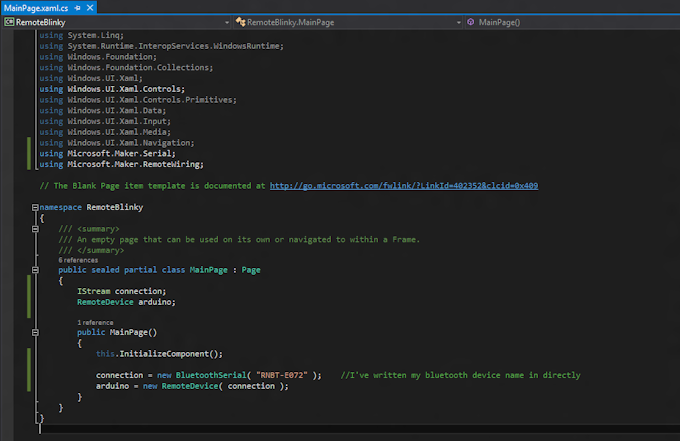Click the C# project icon beside RemoteBlinky
The width and height of the screenshot is (680, 441).
[8, 21]
